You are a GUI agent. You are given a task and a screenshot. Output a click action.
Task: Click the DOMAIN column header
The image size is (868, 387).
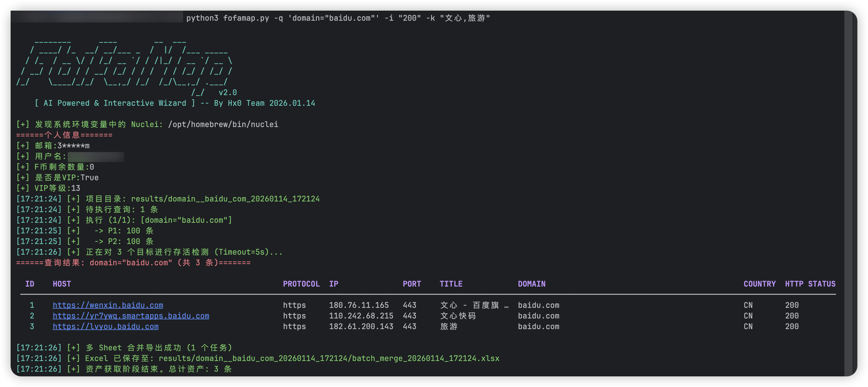coord(531,284)
